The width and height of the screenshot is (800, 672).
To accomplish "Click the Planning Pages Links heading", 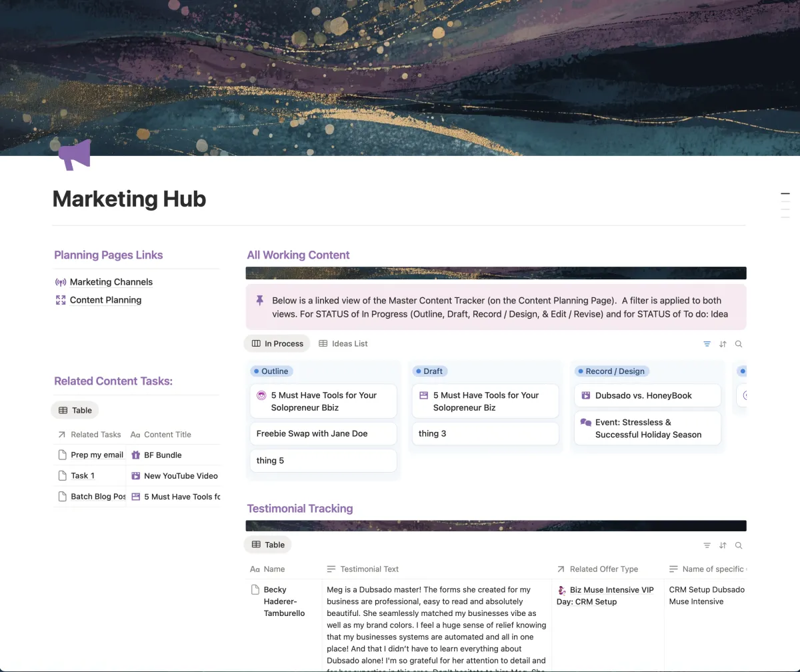I will tap(108, 255).
